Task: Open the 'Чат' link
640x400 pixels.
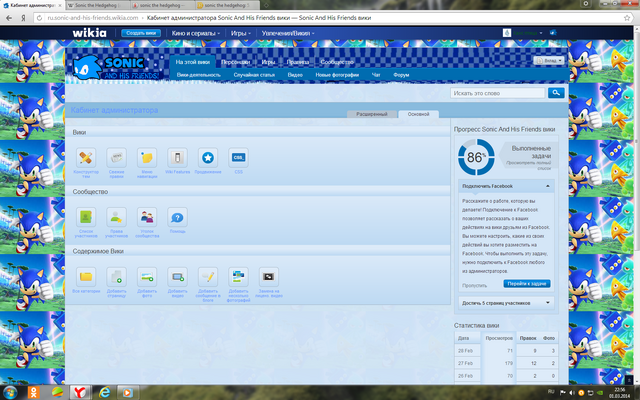Action: pos(376,75)
